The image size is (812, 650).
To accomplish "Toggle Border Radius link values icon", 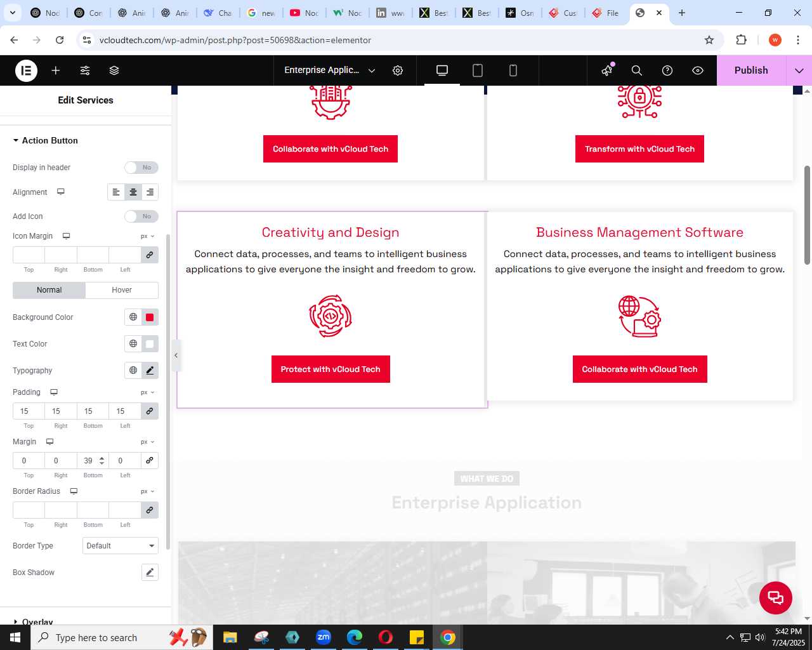I will pyautogui.click(x=150, y=510).
